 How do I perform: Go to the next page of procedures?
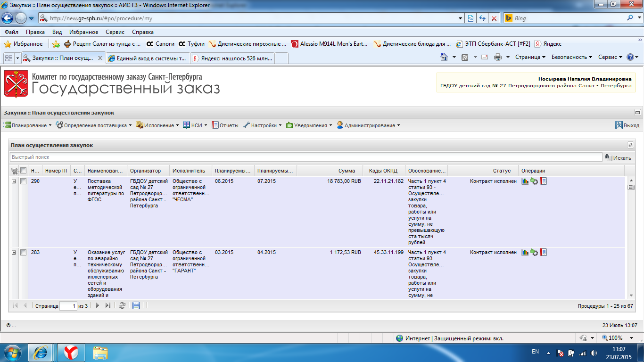tap(98, 305)
